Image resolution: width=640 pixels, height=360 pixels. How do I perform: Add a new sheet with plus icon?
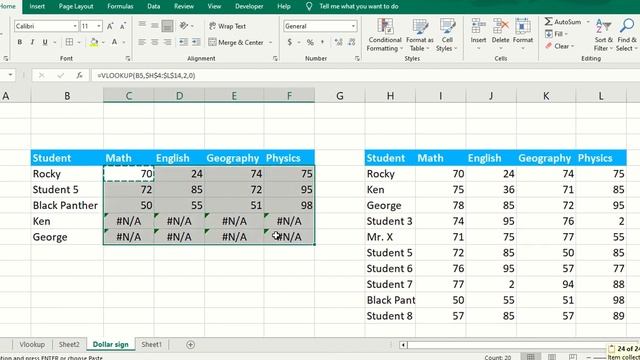tap(190, 344)
